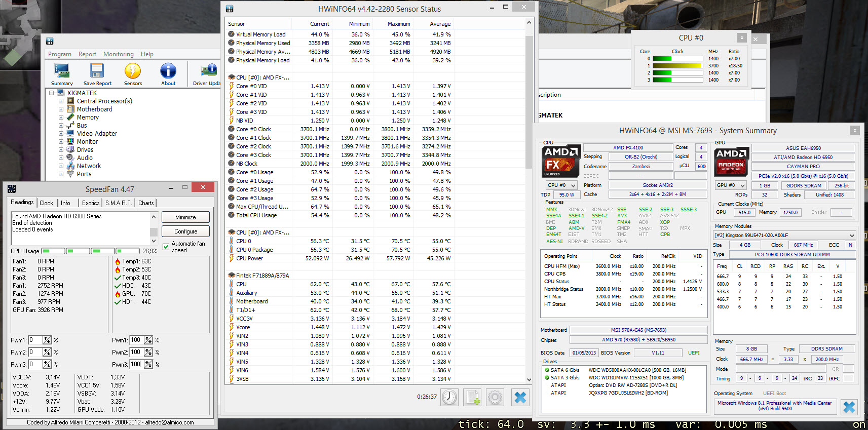Switch to the Info tab in SpeedFan
This screenshot has width=868, height=430.
(x=65, y=203)
